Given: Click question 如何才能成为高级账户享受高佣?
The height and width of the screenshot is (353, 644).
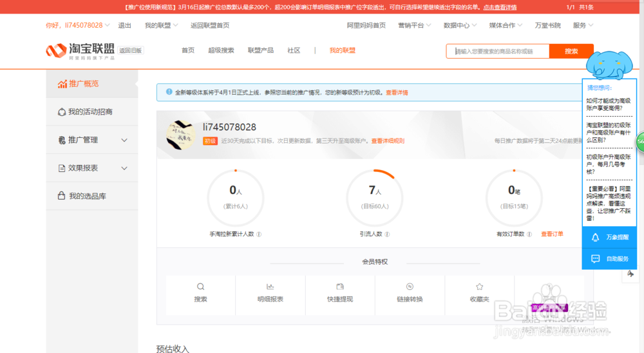Looking at the screenshot, I should point(609,104).
